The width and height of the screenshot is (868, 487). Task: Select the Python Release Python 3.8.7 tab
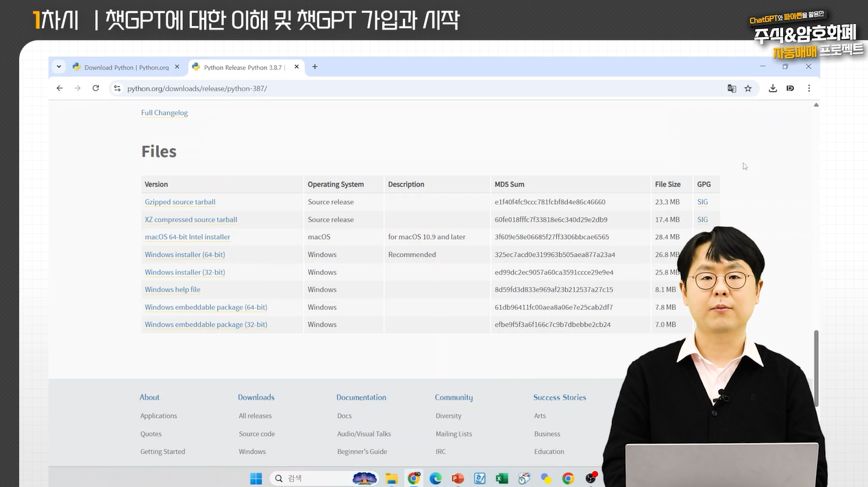(245, 67)
